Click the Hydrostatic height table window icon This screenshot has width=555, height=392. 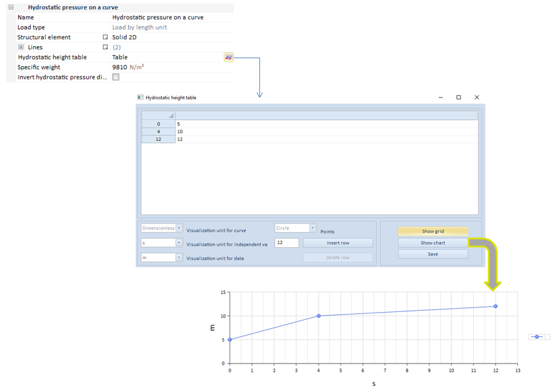pyautogui.click(x=141, y=98)
